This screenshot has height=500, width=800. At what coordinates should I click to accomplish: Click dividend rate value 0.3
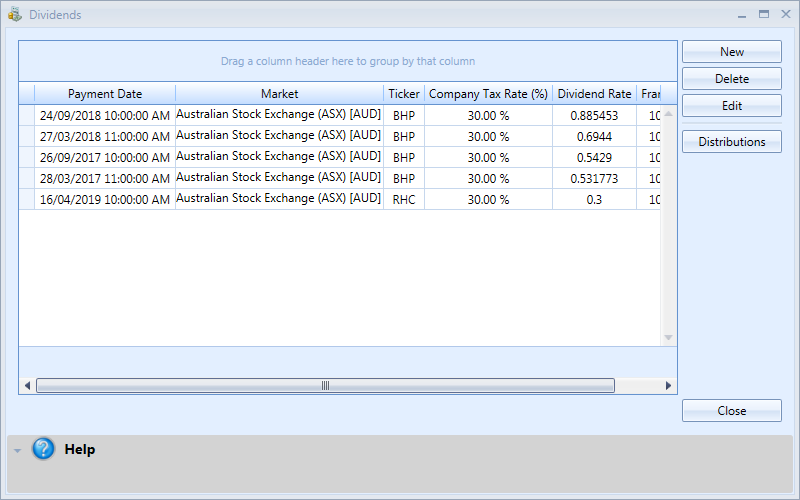coord(594,199)
